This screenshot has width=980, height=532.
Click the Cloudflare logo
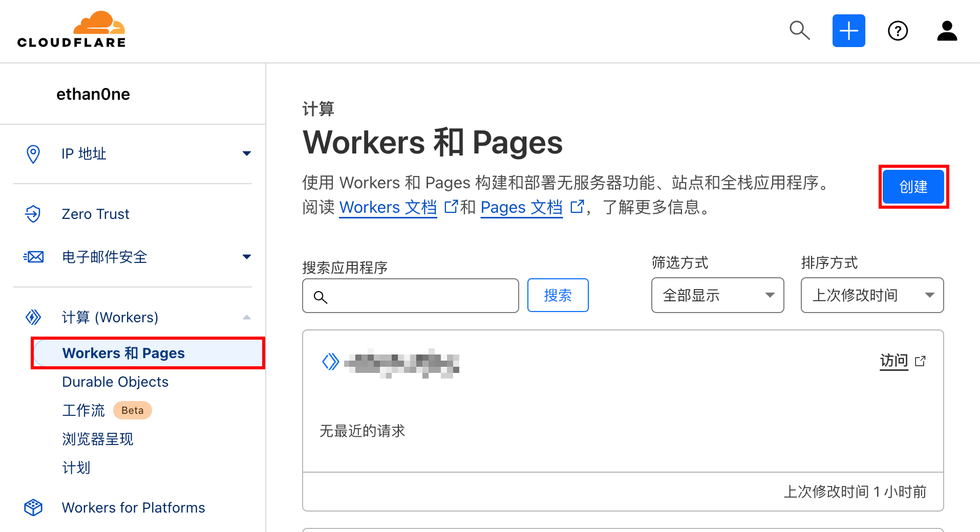pos(71,30)
